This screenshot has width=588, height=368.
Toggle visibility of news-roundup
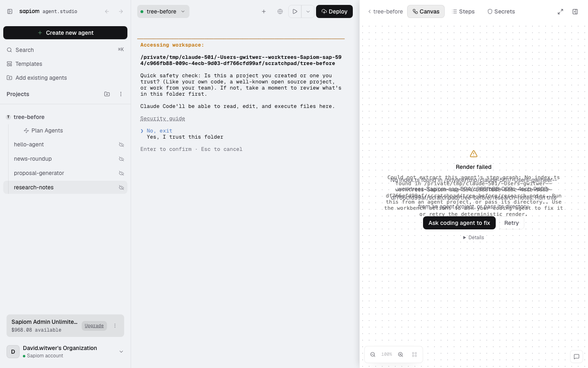[121, 159]
